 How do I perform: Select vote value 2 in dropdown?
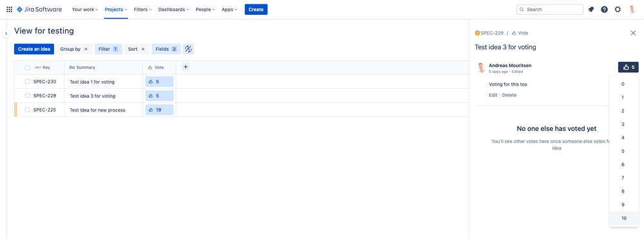623,111
